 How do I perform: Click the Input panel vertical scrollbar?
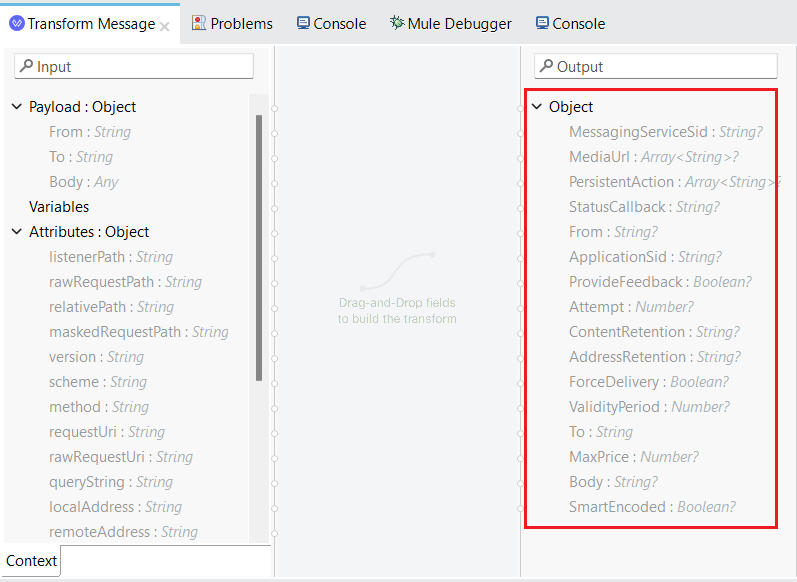coord(259,248)
